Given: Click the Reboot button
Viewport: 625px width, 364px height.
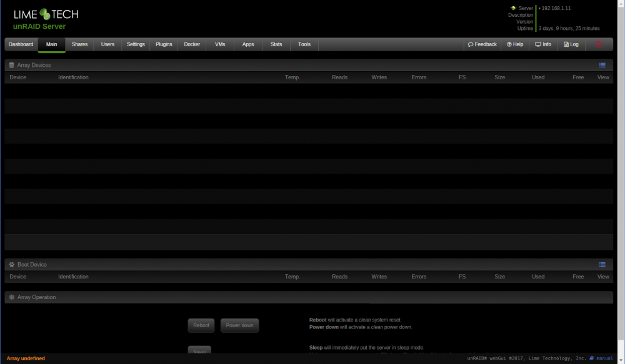Looking at the screenshot, I should [201, 325].
